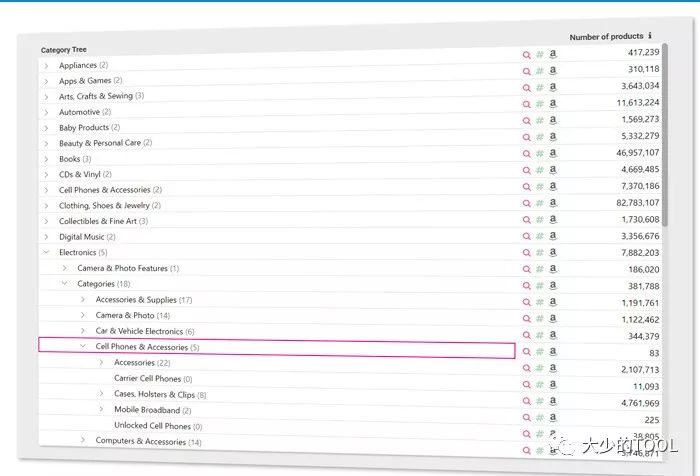This screenshot has width=700, height=476.
Task: Expand the Mobile Broadband node
Action: (101, 409)
